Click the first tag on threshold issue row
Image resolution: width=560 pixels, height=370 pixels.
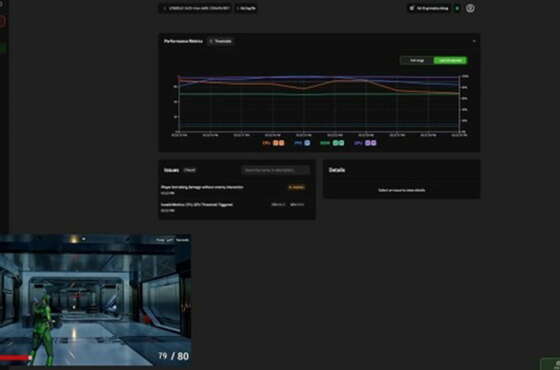278,205
